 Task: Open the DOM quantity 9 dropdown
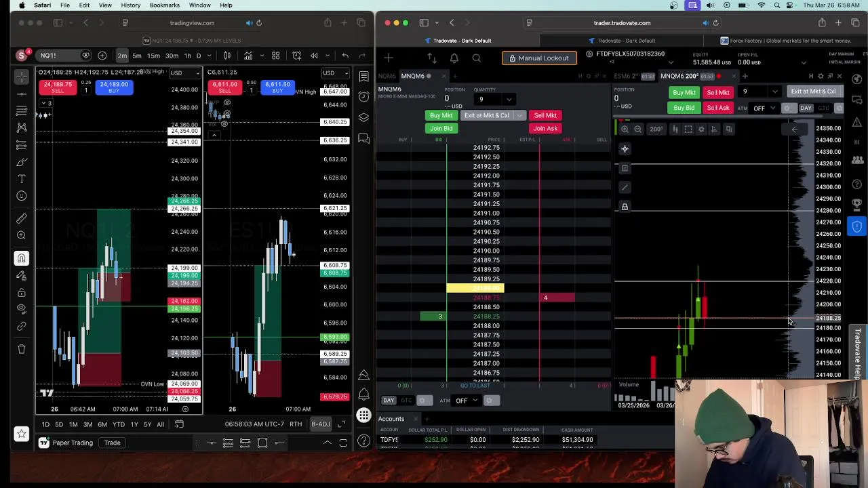[x=509, y=100]
